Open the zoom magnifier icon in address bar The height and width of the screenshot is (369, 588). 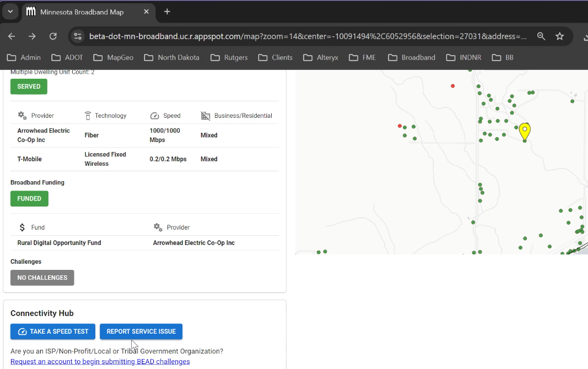click(x=541, y=36)
